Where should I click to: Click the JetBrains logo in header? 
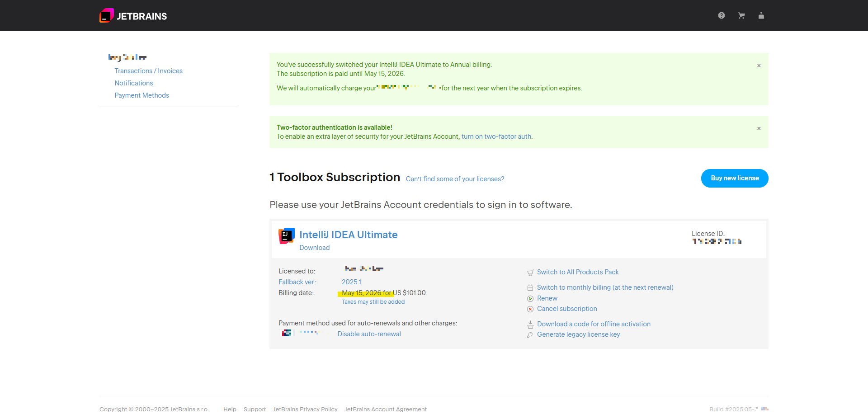(x=133, y=16)
